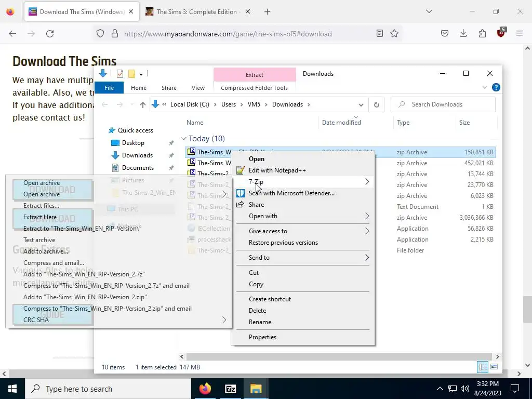The height and width of the screenshot is (399, 532).
Task: Choose Properties in the context menu
Action: pos(262,337)
